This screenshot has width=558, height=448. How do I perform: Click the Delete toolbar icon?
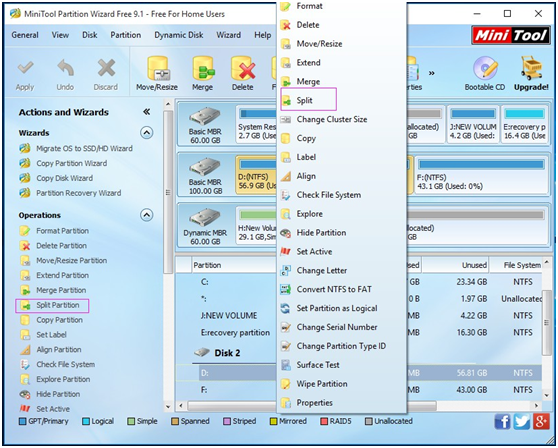[x=243, y=68]
